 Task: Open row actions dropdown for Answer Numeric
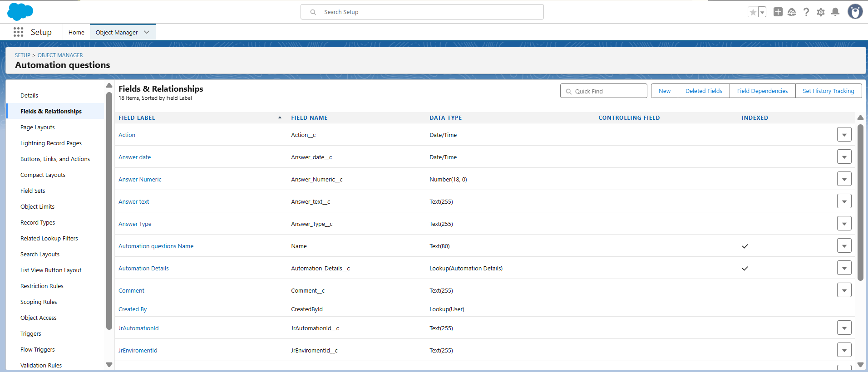pyautogui.click(x=844, y=179)
